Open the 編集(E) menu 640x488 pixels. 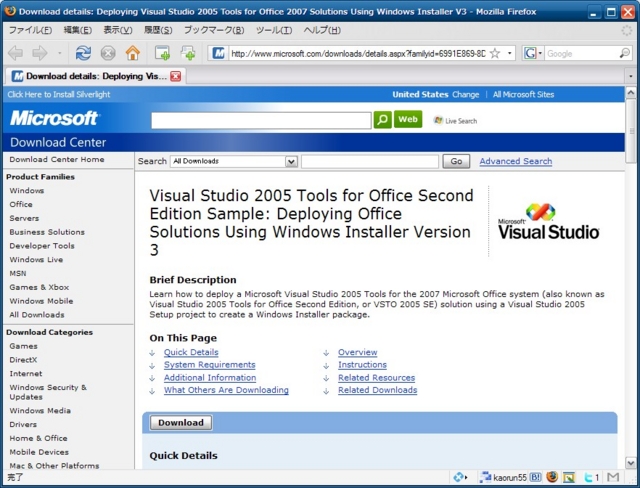pyautogui.click(x=78, y=30)
